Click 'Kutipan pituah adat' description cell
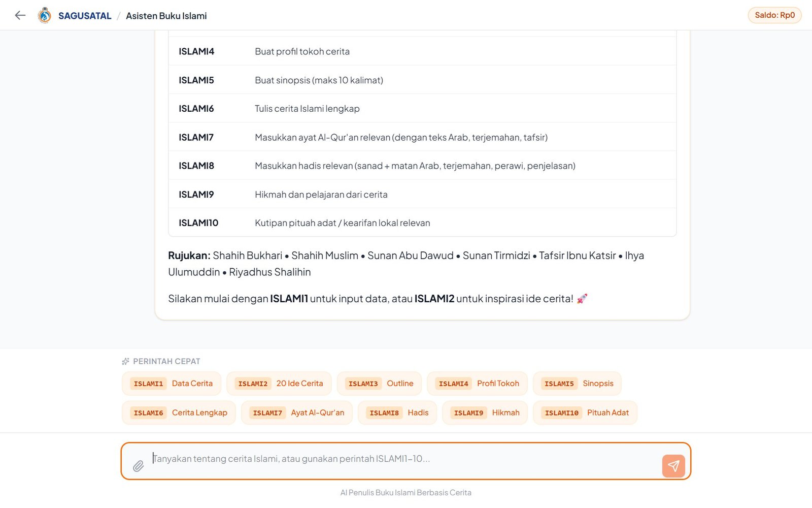 tap(343, 223)
